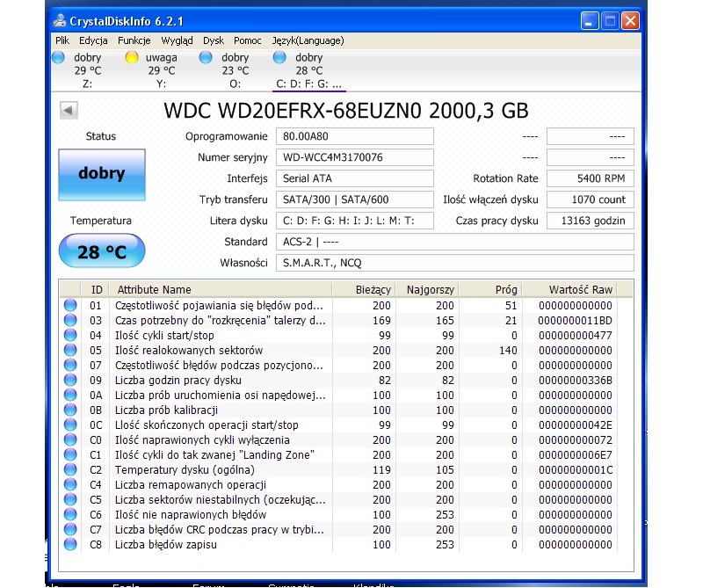703x588 pixels.
Task: Click status orb of attribute C4 row
Action: click(70, 485)
